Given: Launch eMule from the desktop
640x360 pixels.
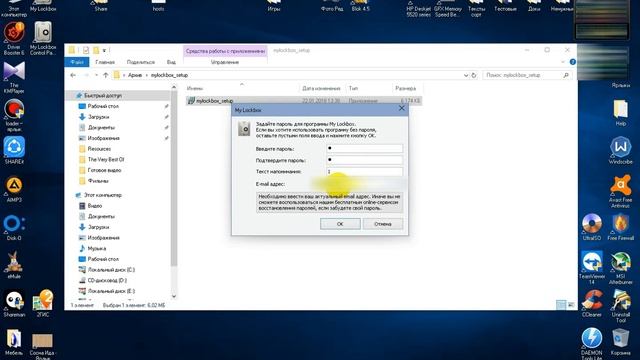Looking at the screenshot, I should [x=14, y=264].
